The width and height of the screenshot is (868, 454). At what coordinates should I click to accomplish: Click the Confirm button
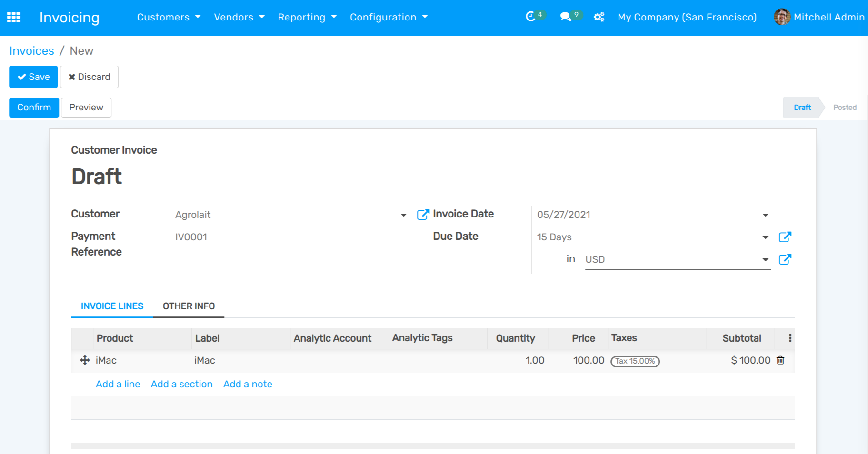(x=34, y=108)
